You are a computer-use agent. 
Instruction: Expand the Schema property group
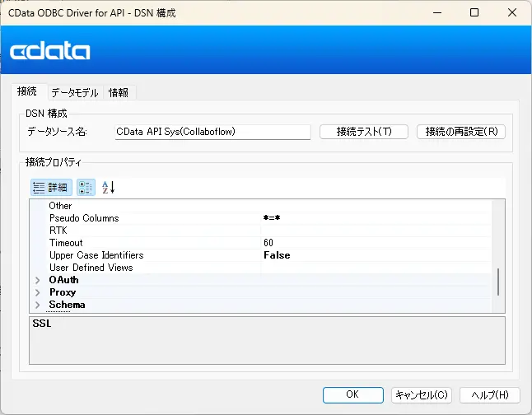click(37, 305)
